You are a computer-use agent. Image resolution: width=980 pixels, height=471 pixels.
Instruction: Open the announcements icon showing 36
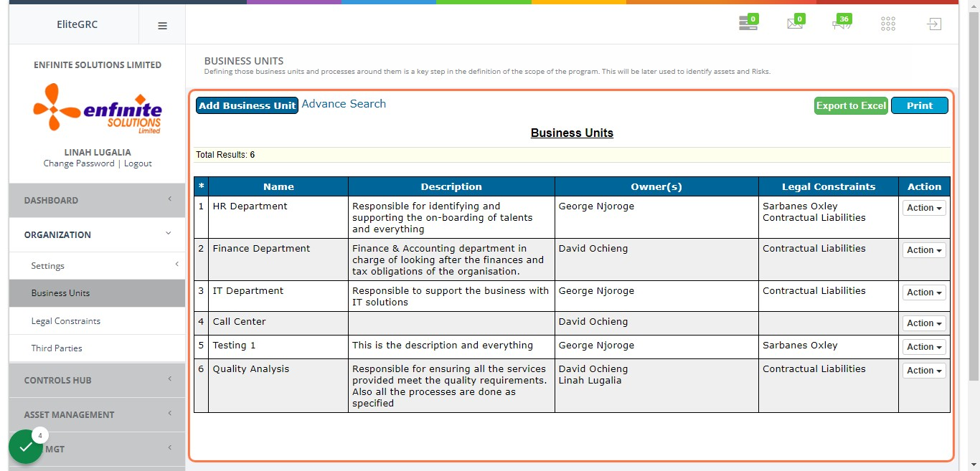pyautogui.click(x=842, y=23)
